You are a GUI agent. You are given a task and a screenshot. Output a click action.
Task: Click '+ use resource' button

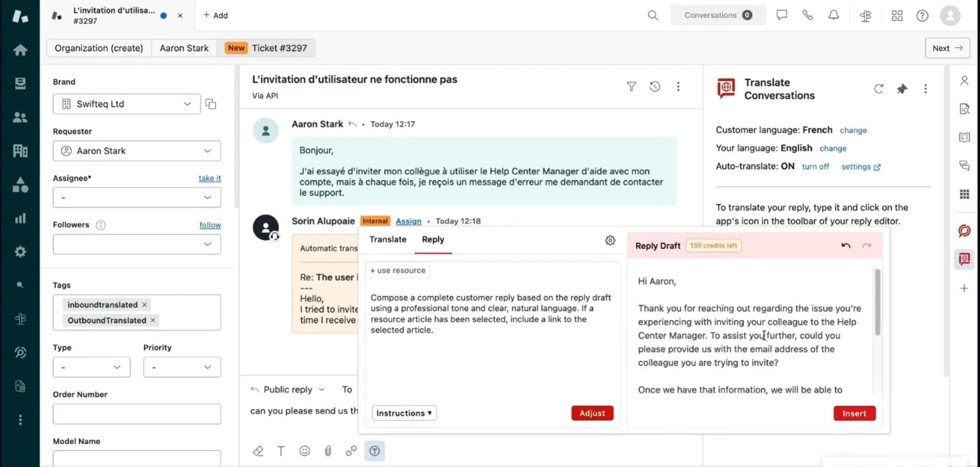click(398, 270)
